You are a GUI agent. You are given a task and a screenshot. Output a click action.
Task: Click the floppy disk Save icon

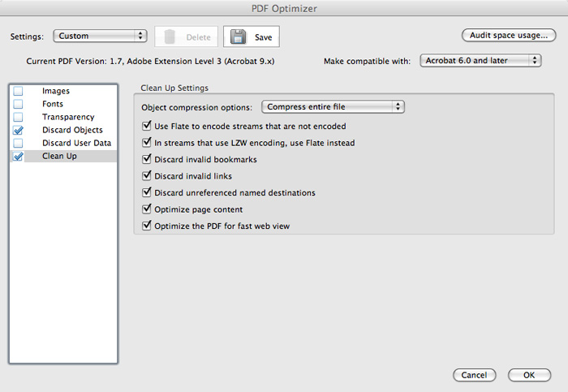[236, 37]
